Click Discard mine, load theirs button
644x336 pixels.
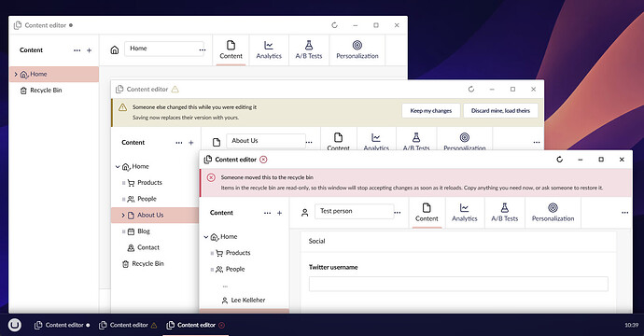point(500,110)
